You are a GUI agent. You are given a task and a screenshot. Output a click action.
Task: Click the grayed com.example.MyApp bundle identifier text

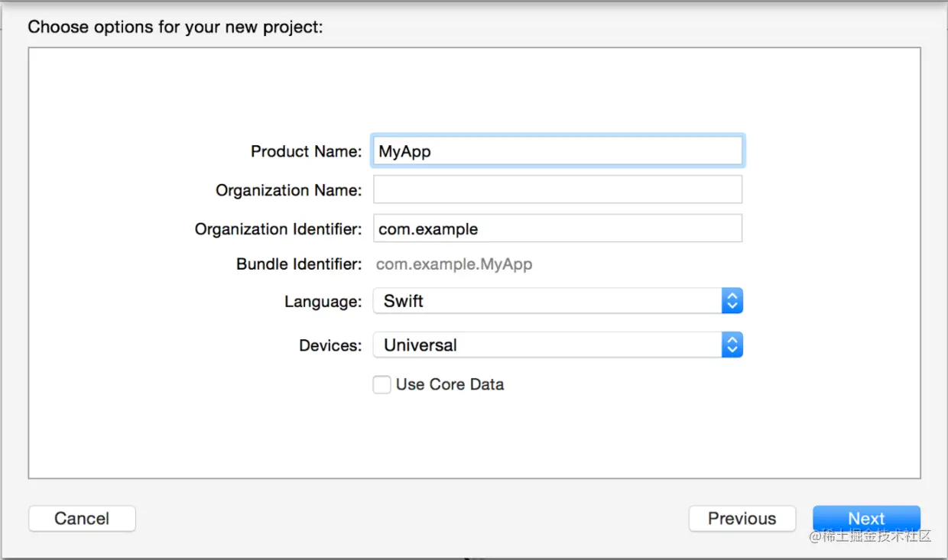click(x=454, y=264)
